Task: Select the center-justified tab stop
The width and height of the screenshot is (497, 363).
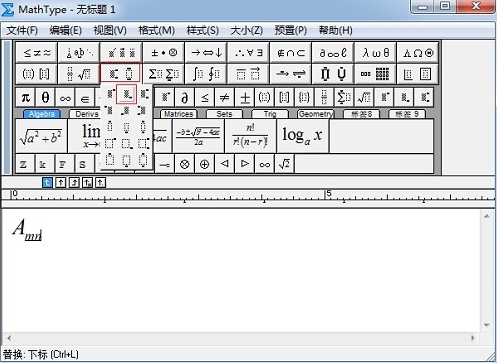Action: click(x=61, y=182)
